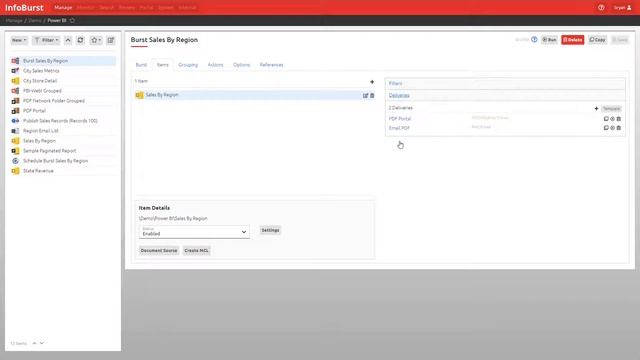Switch to the Grouping tab

click(x=188, y=65)
